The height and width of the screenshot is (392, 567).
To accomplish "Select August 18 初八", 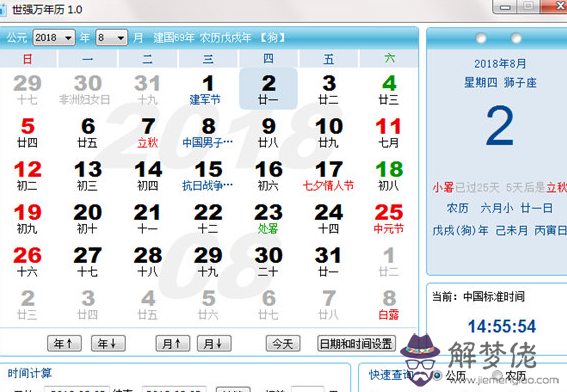I will click(389, 175).
